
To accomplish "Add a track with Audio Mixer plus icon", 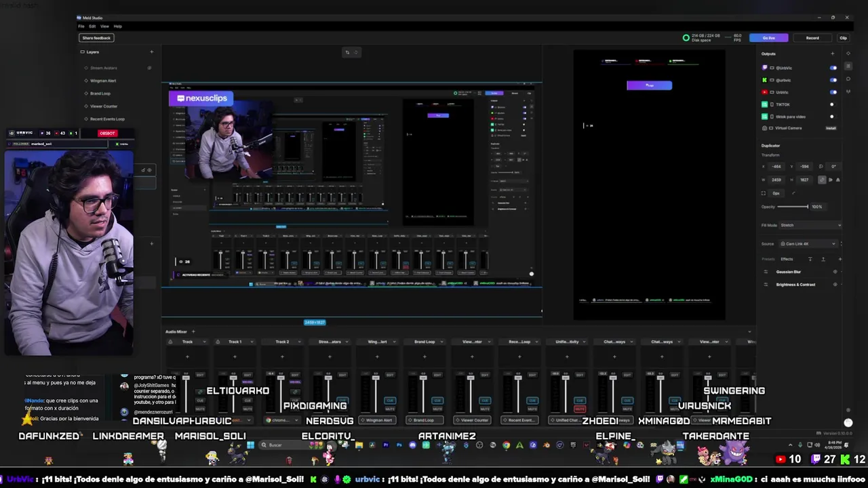I will (193, 331).
